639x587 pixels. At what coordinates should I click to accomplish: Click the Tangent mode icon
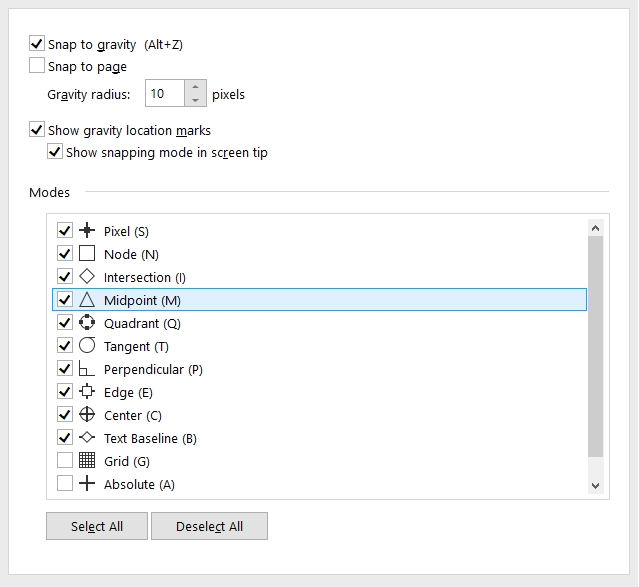tap(87, 346)
